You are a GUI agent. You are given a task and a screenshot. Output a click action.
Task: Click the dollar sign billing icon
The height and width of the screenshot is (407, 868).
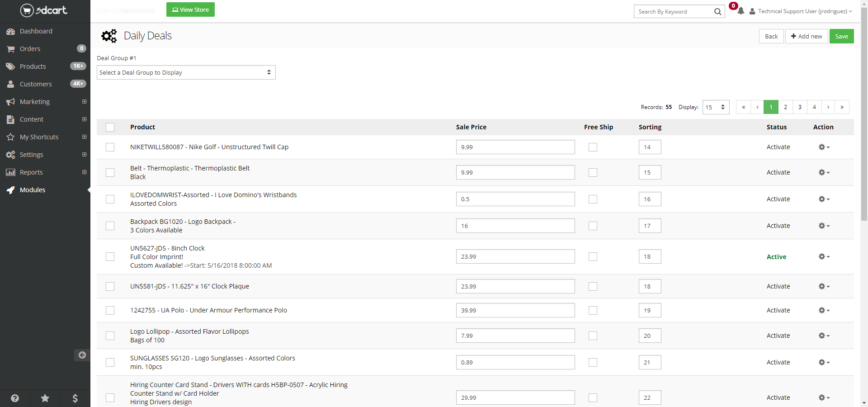(x=75, y=398)
